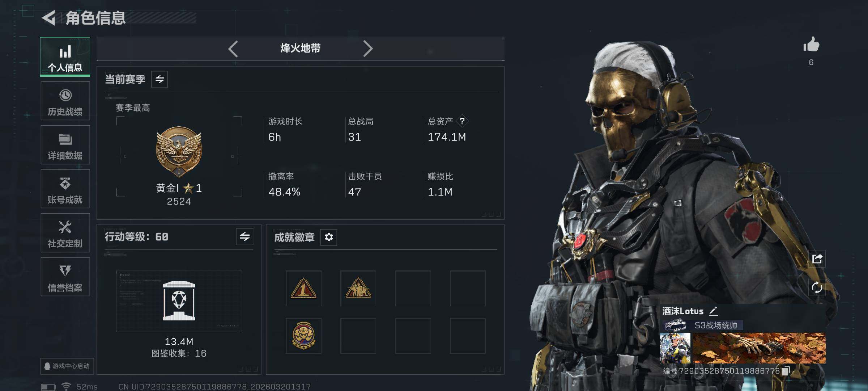The height and width of the screenshot is (391, 868).
Task: Click the rotate character refresh icon
Action: coord(817,288)
